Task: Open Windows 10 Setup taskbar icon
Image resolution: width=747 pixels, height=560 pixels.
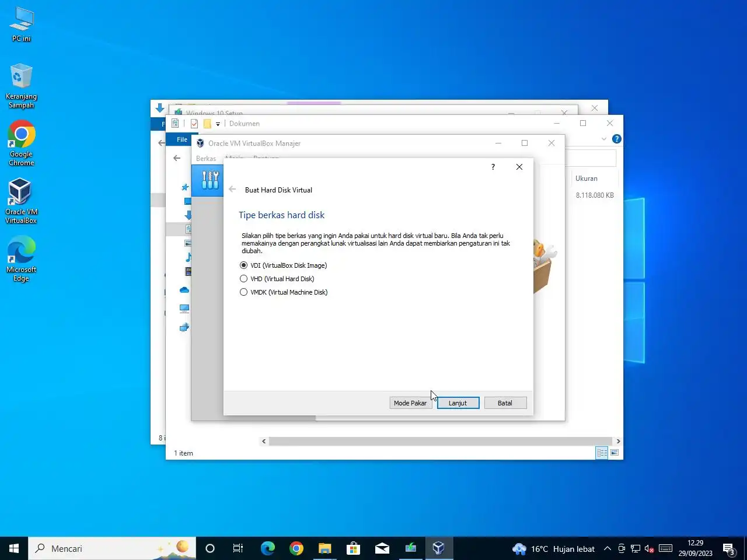Action: coord(410,548)
